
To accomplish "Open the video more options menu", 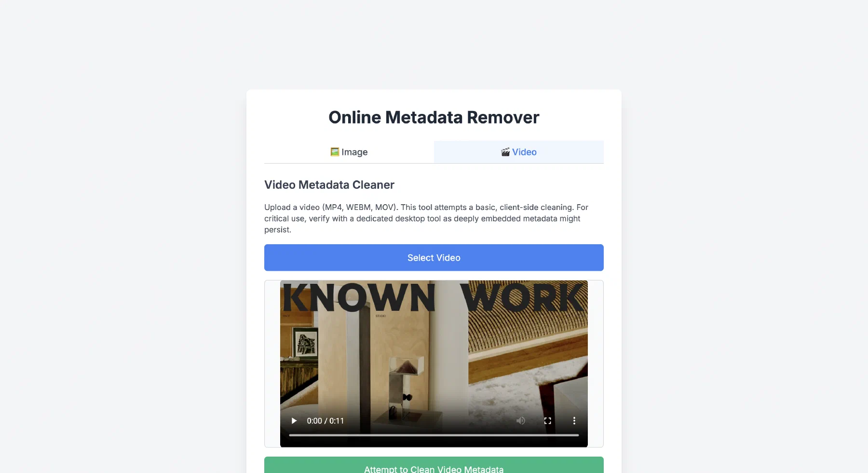I will click(x=574, y=421).
